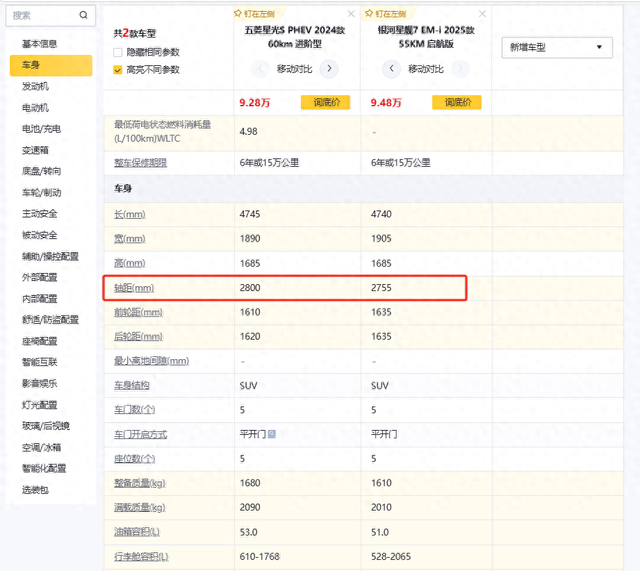
Task: Open 车轮/制动 section
Action: tap(41, 193)
